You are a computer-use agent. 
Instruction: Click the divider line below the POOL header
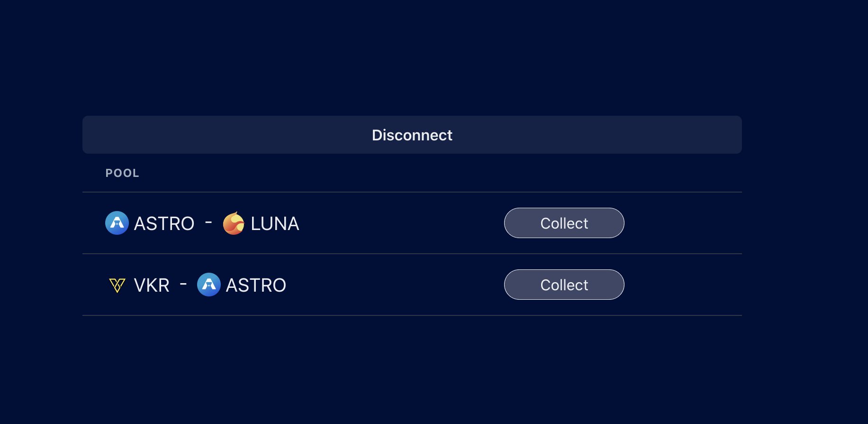point(412,192)
